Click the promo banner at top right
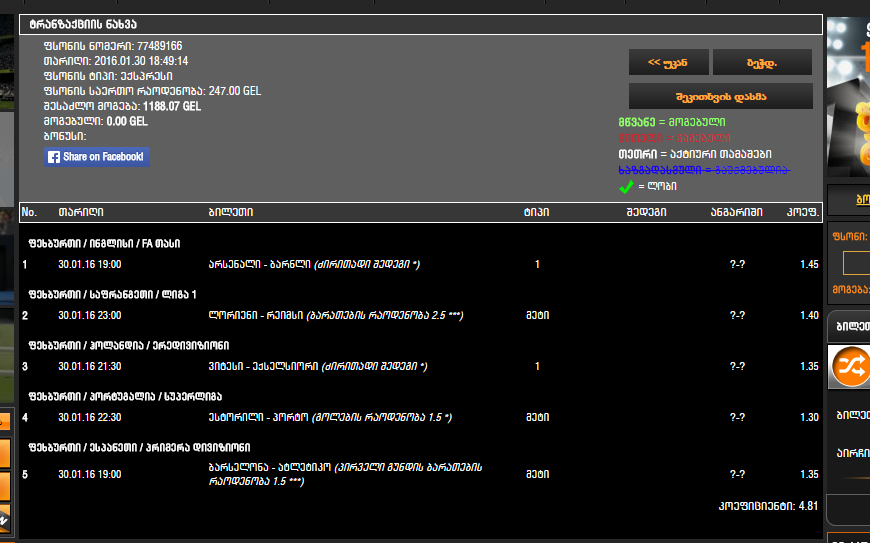Image resolution: width=870 pixels, height=543 pixels. [848, 97]
